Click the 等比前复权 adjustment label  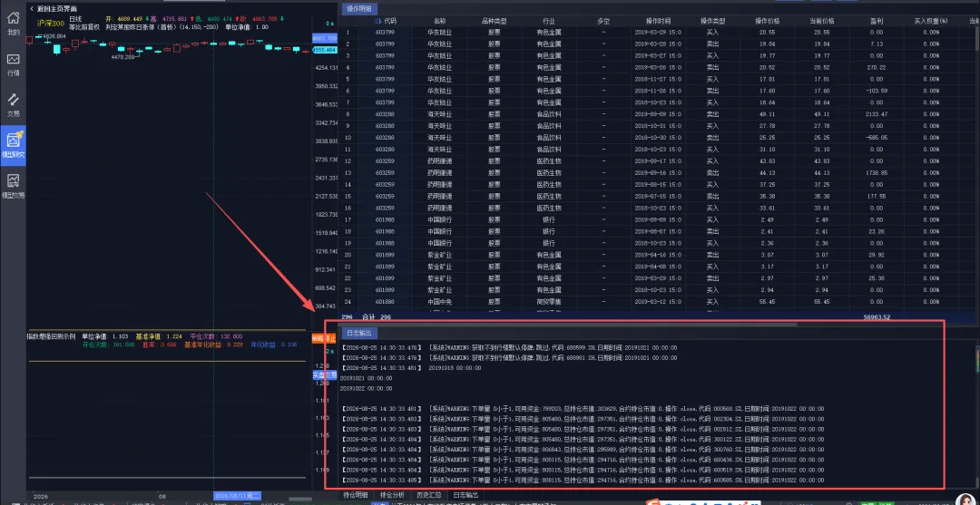(x=84, y=27)
